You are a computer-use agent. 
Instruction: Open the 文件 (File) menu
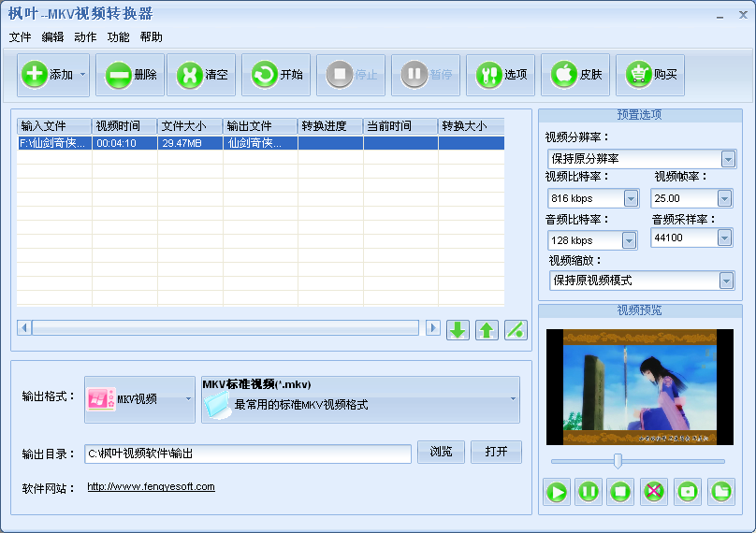click(20, 37)
